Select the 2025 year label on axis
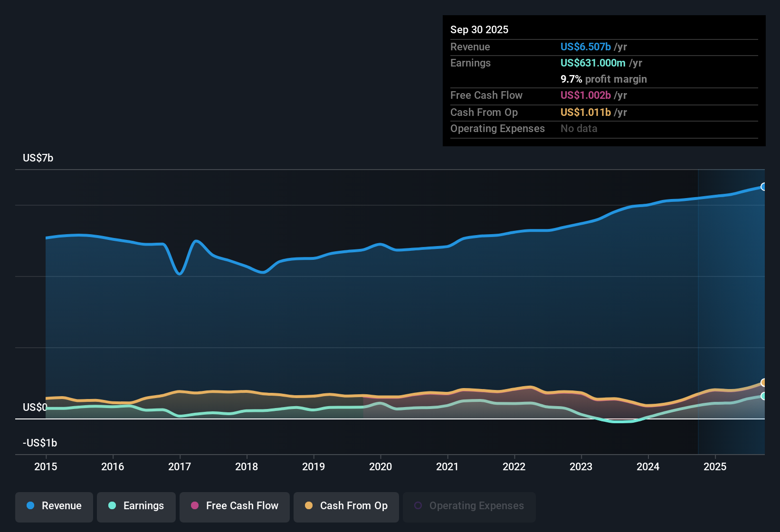This screenshot has width=780, height=532. [716, 467]
